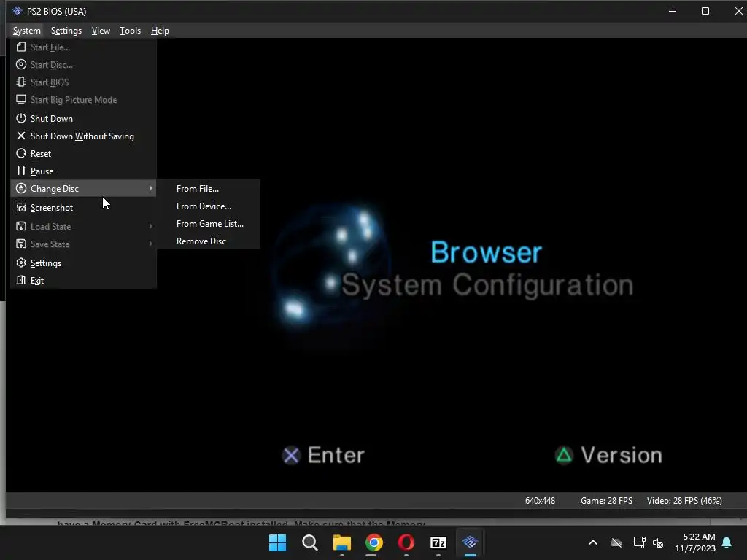The height and width of the screenshot is (560, 747).
Task: Click 640x448 resolution in status bar
Action: (540, 501)
